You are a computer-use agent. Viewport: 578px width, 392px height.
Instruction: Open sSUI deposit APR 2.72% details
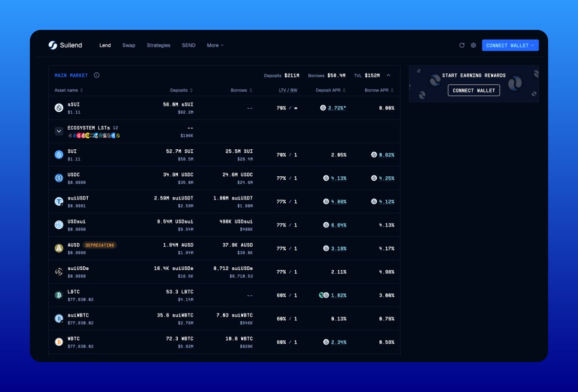pyautogui.click(x=337, y=108)
